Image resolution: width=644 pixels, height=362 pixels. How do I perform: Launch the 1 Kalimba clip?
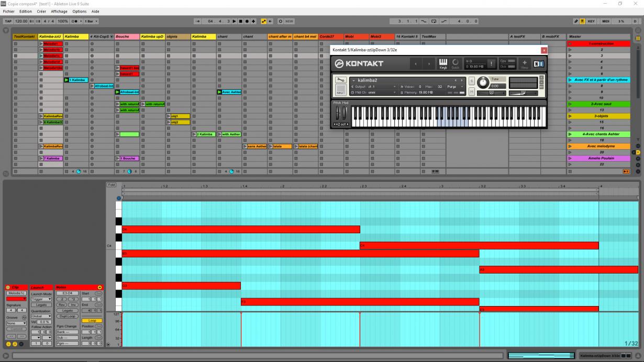pyautogui.click(x=67, y=80)
